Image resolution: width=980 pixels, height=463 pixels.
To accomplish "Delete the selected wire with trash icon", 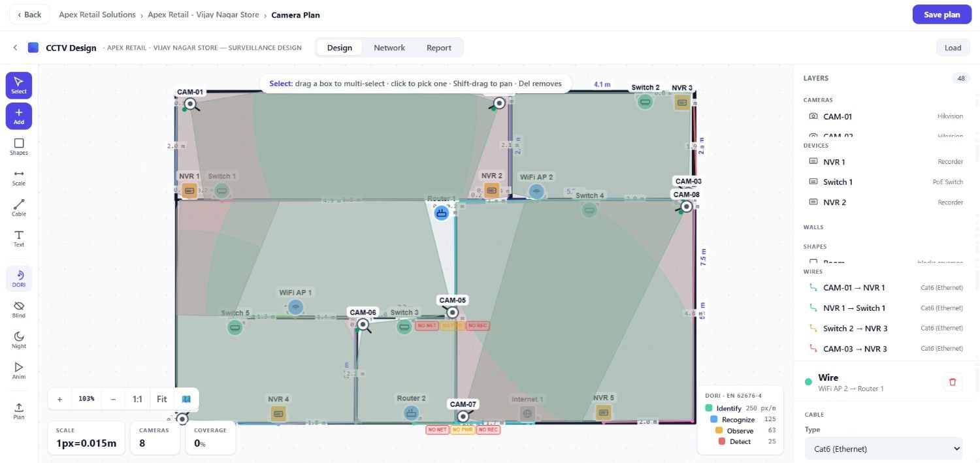I will point(953,382).
